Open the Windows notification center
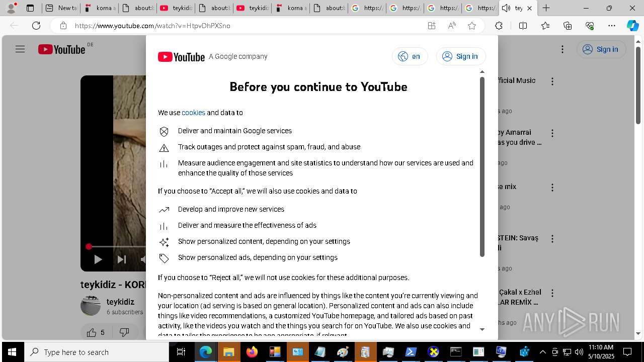 pyautogui.click(x=628, y=352)
